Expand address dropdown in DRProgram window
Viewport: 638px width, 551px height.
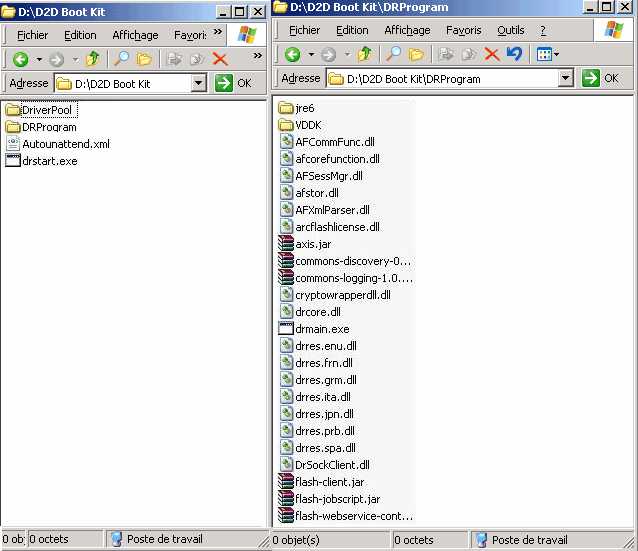pyautogui.click(x=565, y=78)
